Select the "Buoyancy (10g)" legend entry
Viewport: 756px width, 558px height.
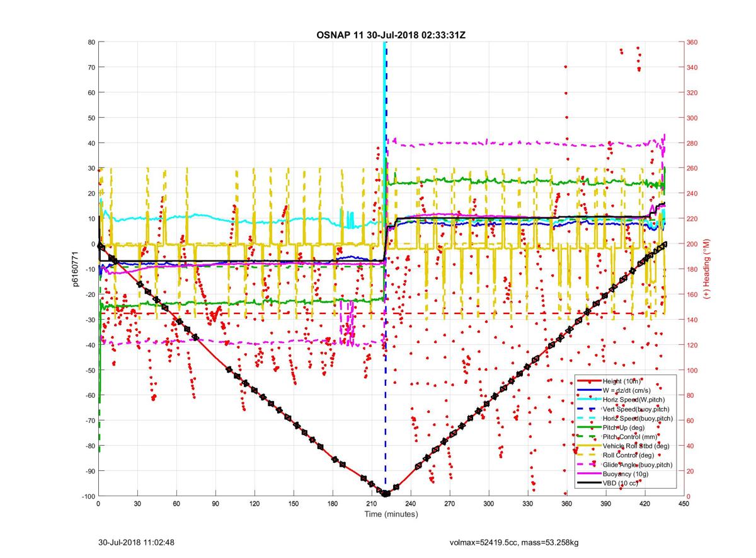[626, 474]
